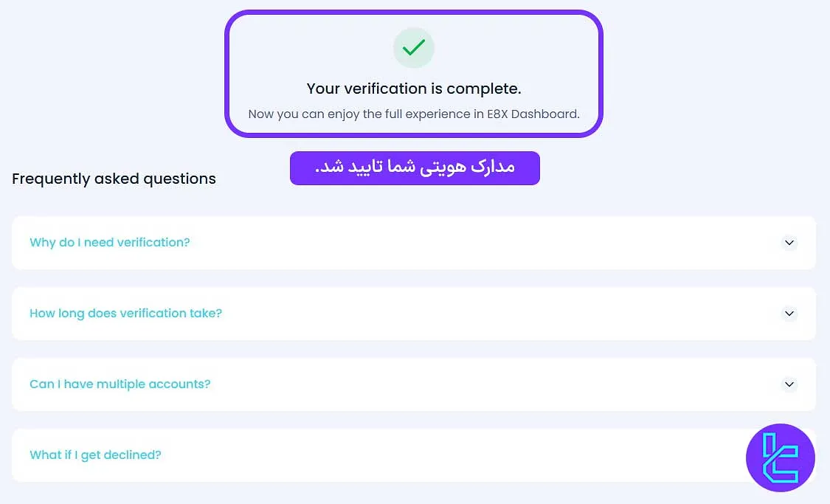830x504 pixels.
Task: Click the verification complete message card
Action: 413,72
